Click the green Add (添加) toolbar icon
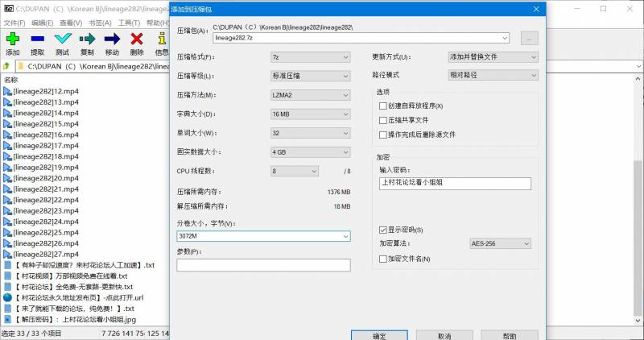 (x=12, y=39)
